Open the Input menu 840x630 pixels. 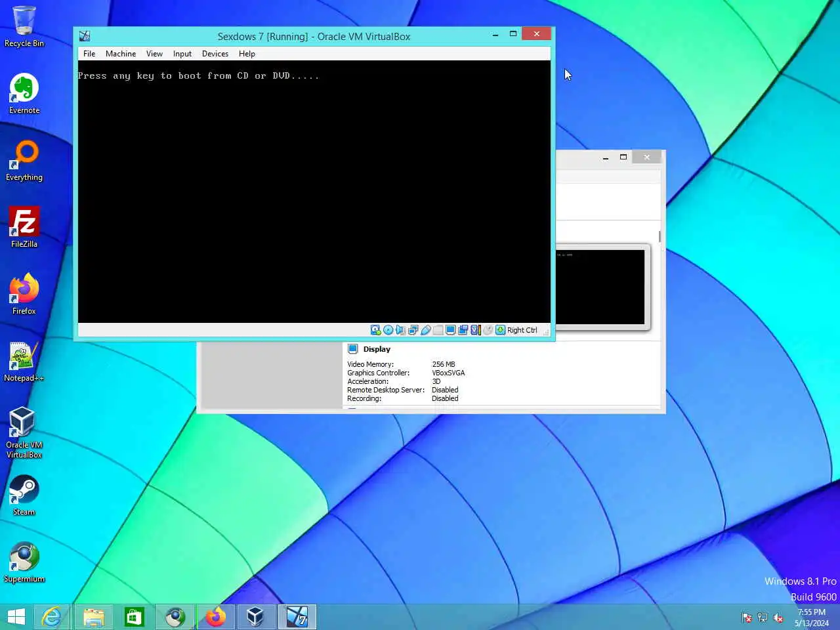coord(182,54)
